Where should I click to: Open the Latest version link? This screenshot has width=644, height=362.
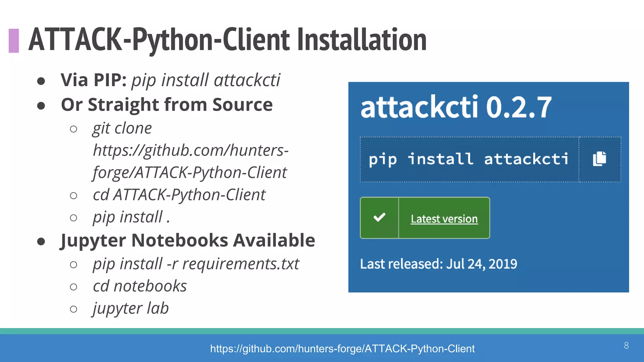pyautogui.click(x=444, y=219)
